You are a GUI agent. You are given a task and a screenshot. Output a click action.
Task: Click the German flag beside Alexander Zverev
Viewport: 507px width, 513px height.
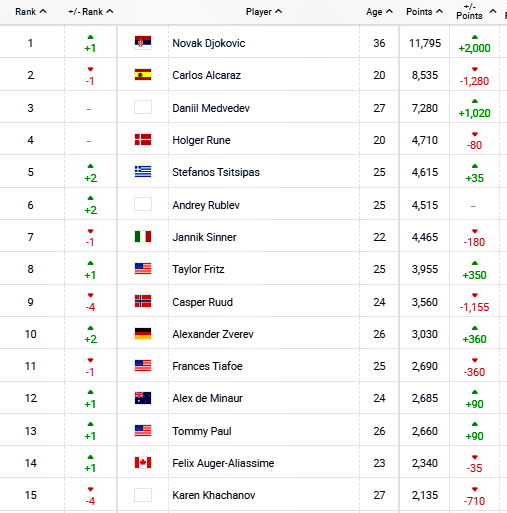[x=143, y=334]
